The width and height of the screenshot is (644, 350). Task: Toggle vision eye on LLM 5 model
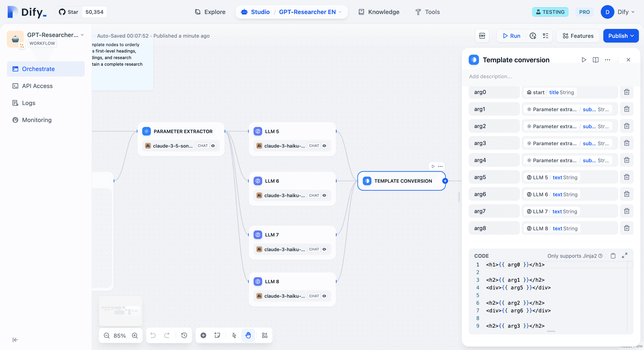coord(324,146)
